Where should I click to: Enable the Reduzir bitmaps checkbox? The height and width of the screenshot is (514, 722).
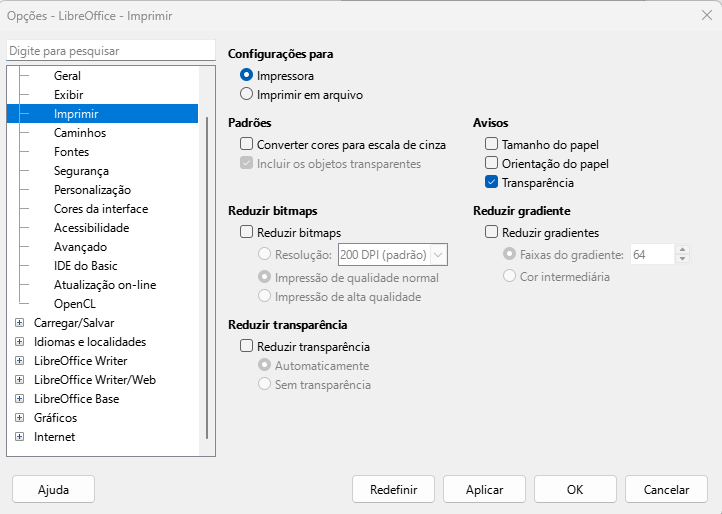[x=246, y=232]
